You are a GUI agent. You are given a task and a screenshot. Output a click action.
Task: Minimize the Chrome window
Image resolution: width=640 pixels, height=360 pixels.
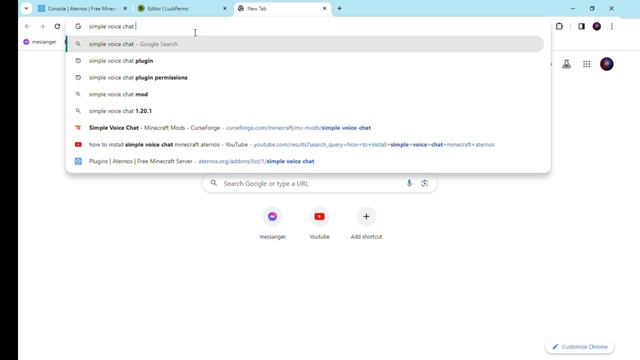[573, 8]
